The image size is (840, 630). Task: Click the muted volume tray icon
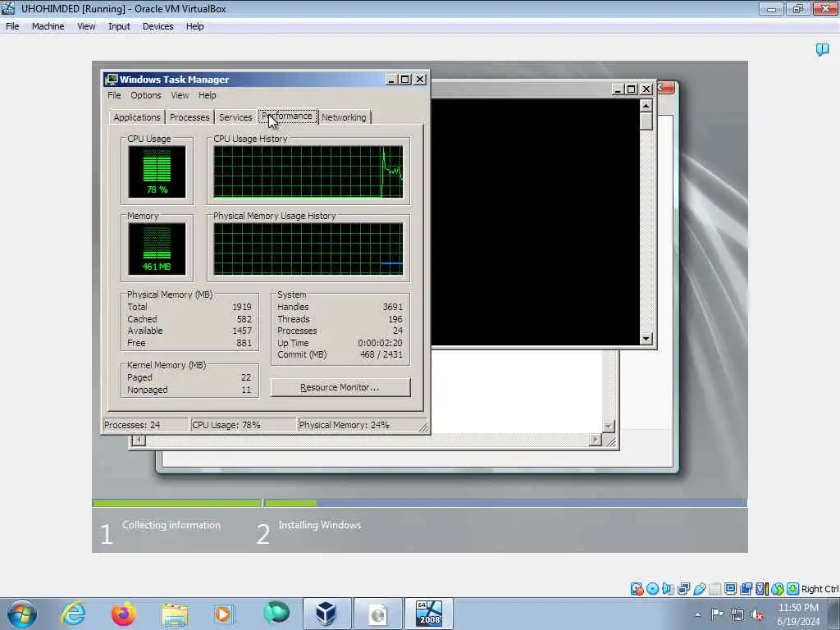[x=757, y=615]
